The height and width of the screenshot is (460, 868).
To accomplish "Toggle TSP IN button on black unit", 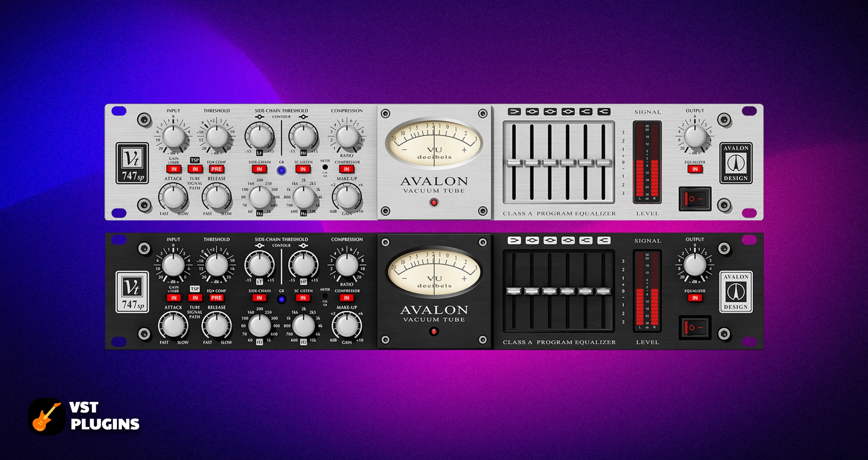I will click(x=195, y=298).
